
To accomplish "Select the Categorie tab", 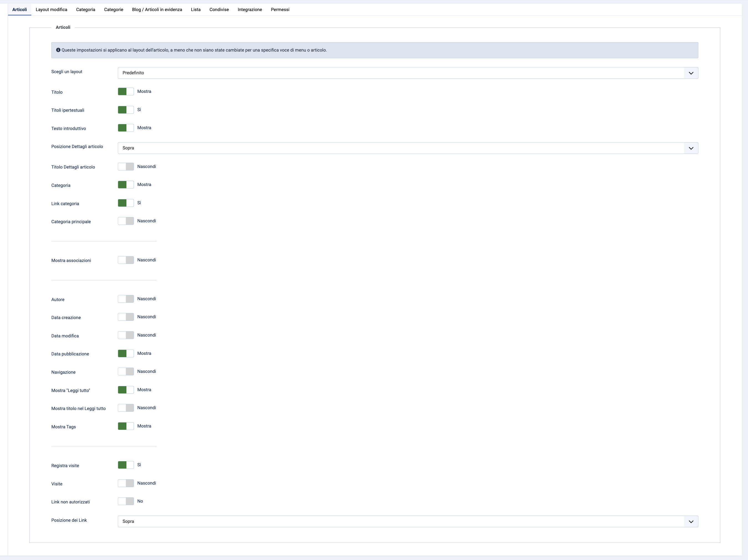I will pyautogui.click(x=114, y=9).
